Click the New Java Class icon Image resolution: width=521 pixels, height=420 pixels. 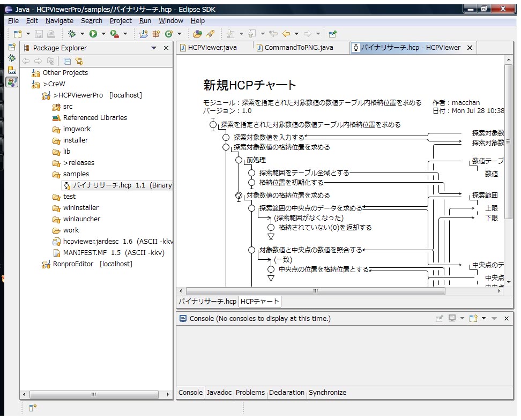169,34
